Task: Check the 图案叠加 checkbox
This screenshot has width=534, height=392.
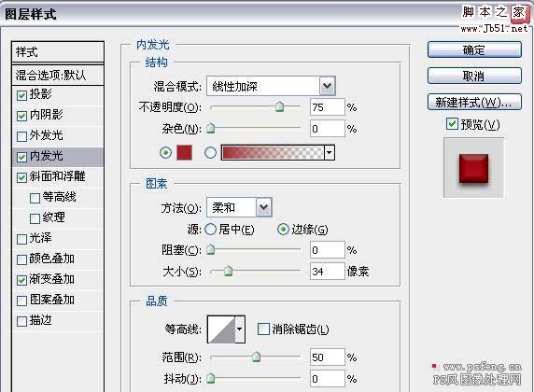Action: pos(21,301)
